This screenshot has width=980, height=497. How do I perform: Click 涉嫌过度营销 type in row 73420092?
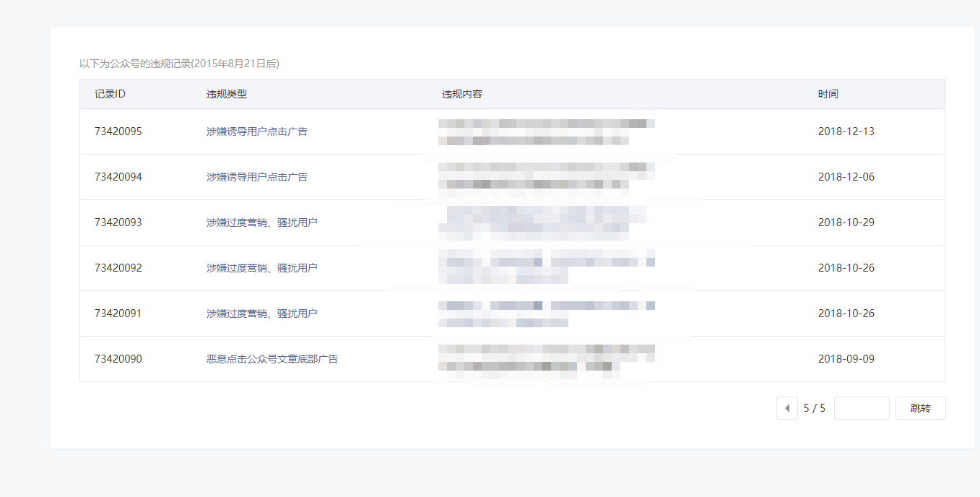262,268
